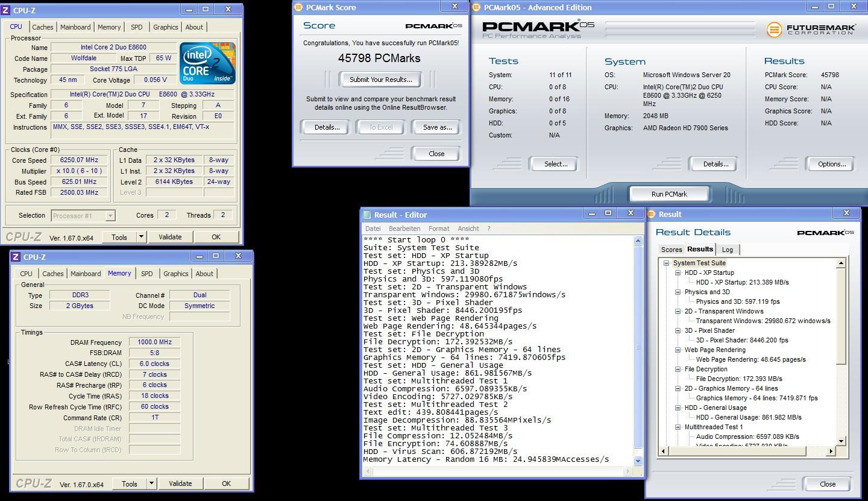Collapse the File Decryption node

pyautogui.click(x=678, y=369)
